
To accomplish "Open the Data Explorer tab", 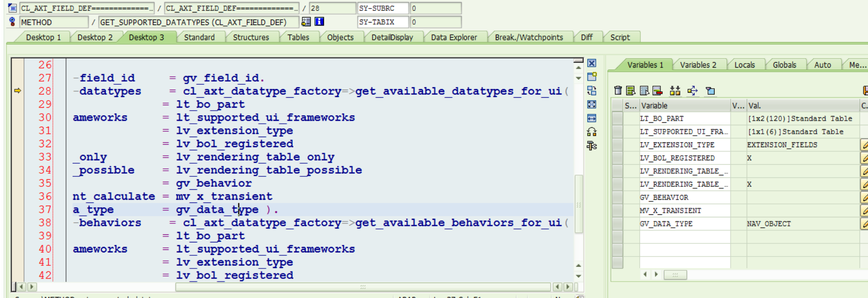I will click(x=454, y=37).
